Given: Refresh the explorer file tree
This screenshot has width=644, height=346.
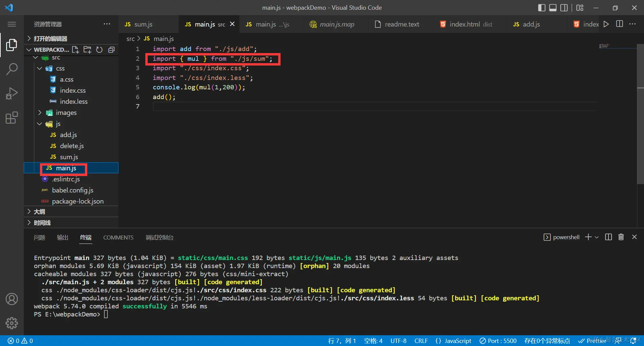Looking at the screenshot, I should (99, 50).
